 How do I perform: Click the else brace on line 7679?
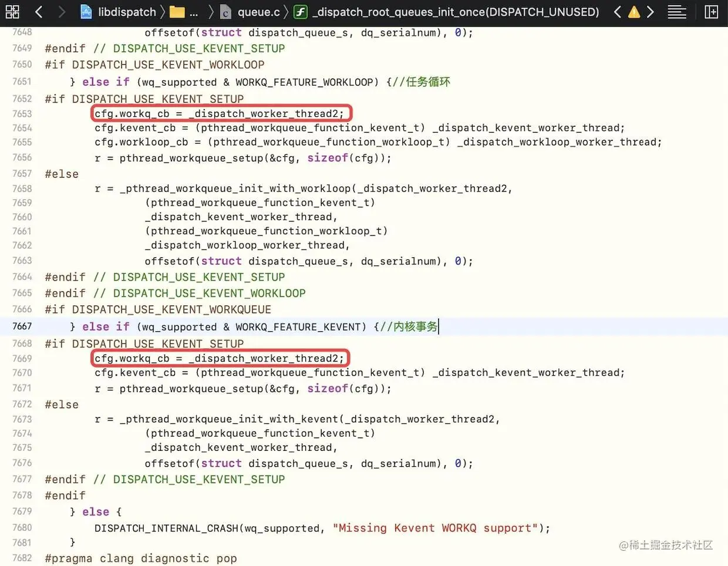[96, 512]
